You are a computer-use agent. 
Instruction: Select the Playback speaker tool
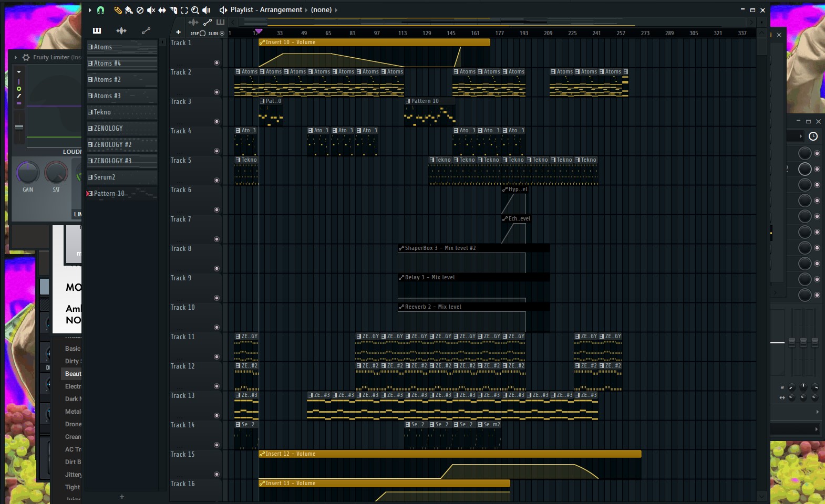207,10
